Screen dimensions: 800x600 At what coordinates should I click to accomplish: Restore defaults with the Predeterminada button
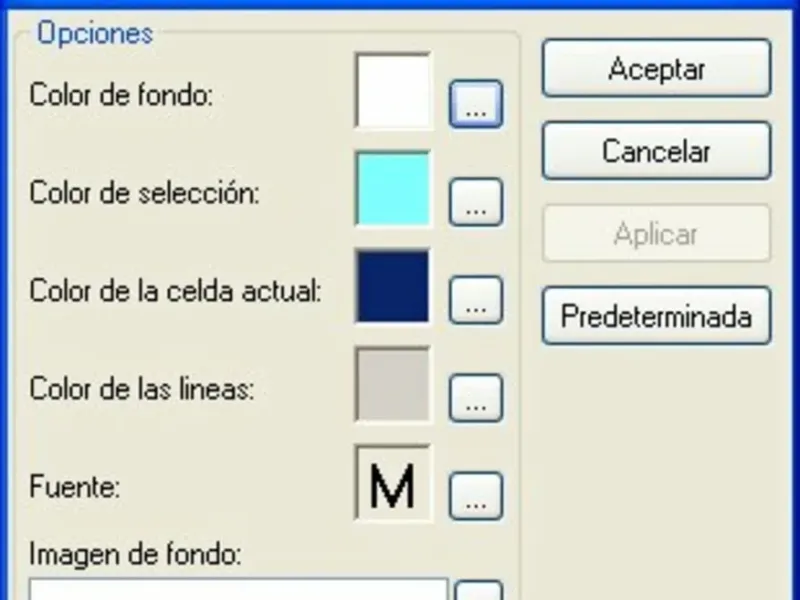pyautogui.click(x=656, y=317)
